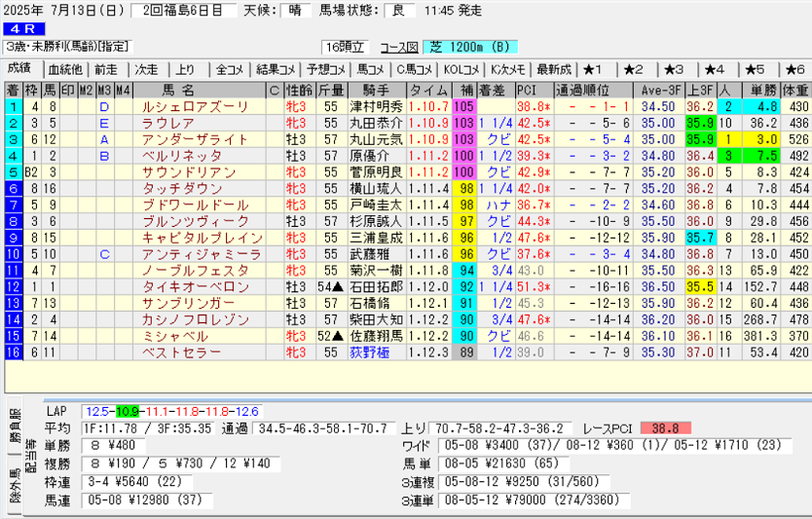Sort by the タイム column header
Image resolution: width=812 pixels, height=519 pixels.
point(428,89)
